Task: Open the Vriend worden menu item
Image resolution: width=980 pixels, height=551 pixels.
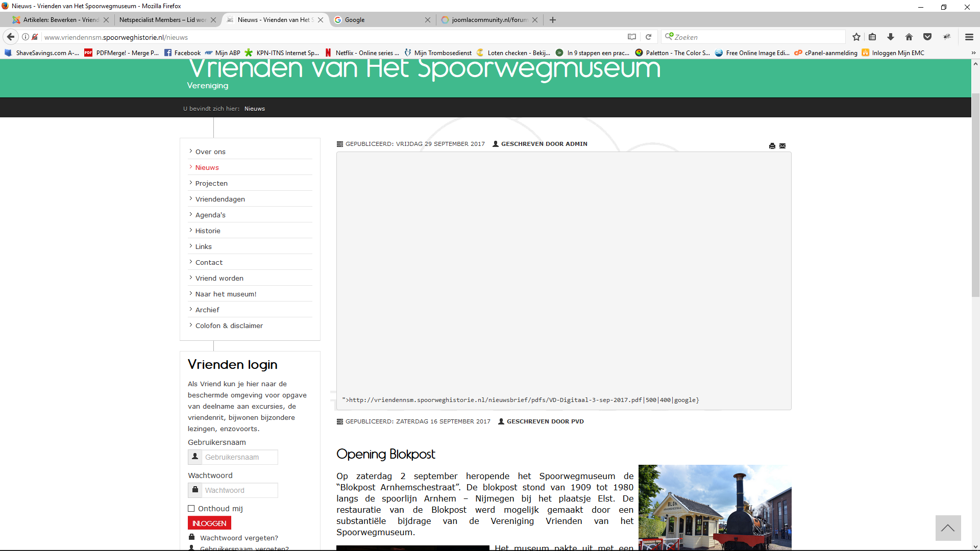Action: tap(219, 278)
